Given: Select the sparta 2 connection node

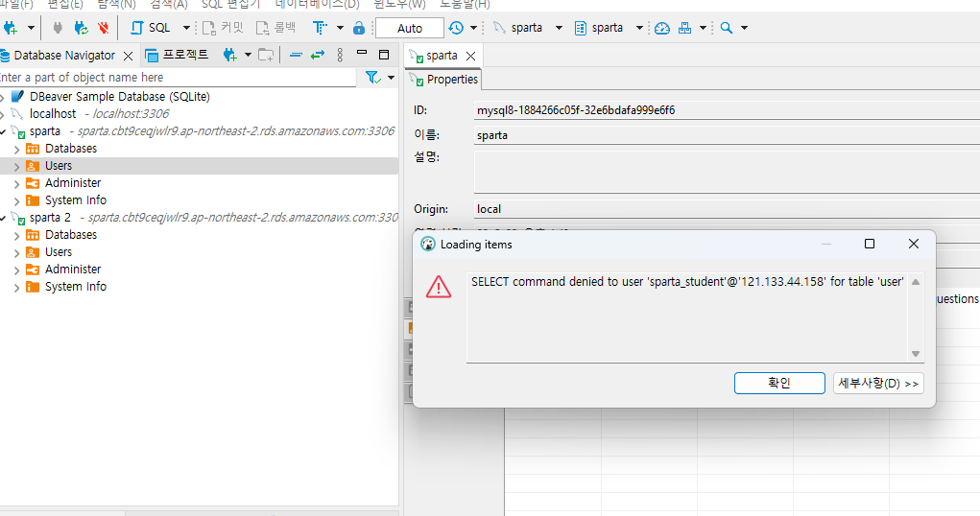Looking at the screenshot, I should [x=50, y=218].
